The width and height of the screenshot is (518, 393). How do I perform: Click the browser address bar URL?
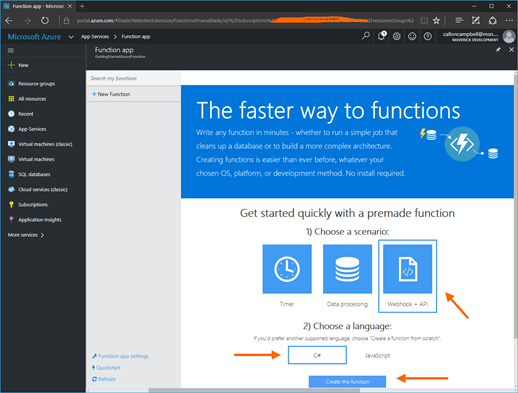(x=245, y=21)
